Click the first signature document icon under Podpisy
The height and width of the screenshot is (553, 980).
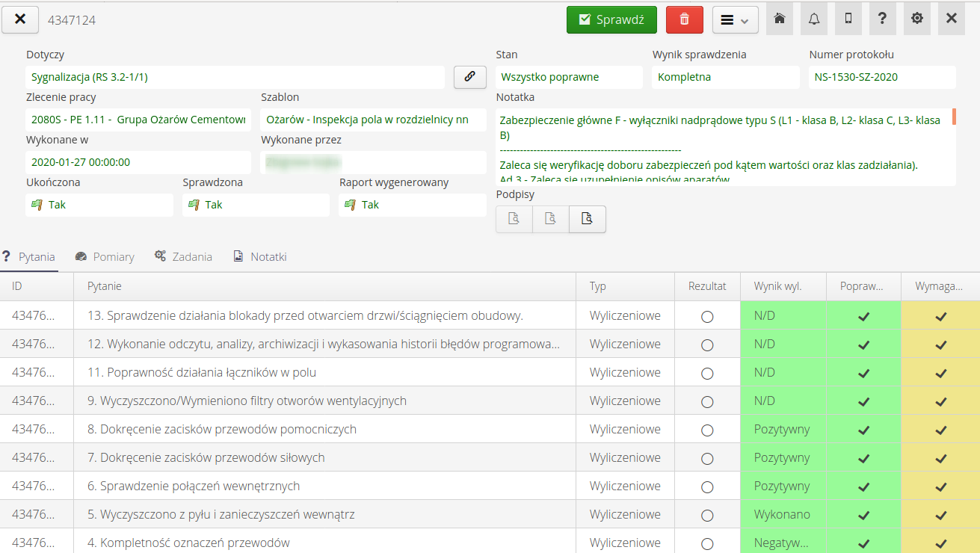pos(514,219)
